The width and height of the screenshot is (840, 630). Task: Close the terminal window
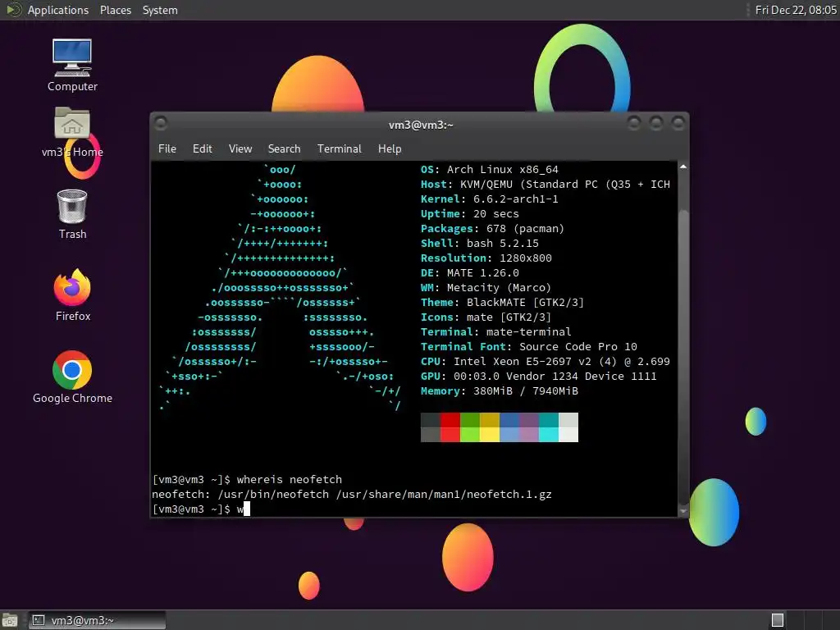(678, 124)
